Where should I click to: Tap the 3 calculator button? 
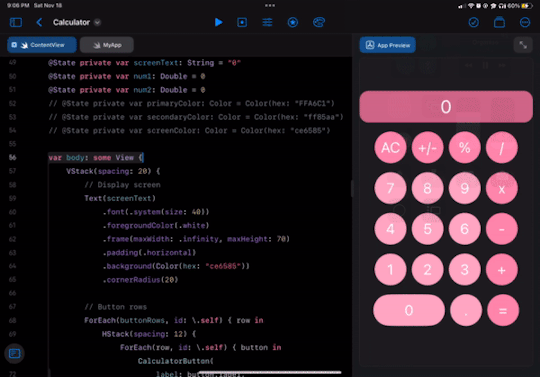click(465, 270)
